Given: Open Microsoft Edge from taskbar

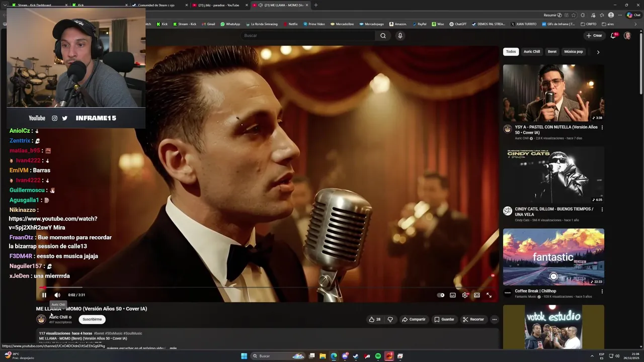Looking at the screenshot, I should pos(334,356).
